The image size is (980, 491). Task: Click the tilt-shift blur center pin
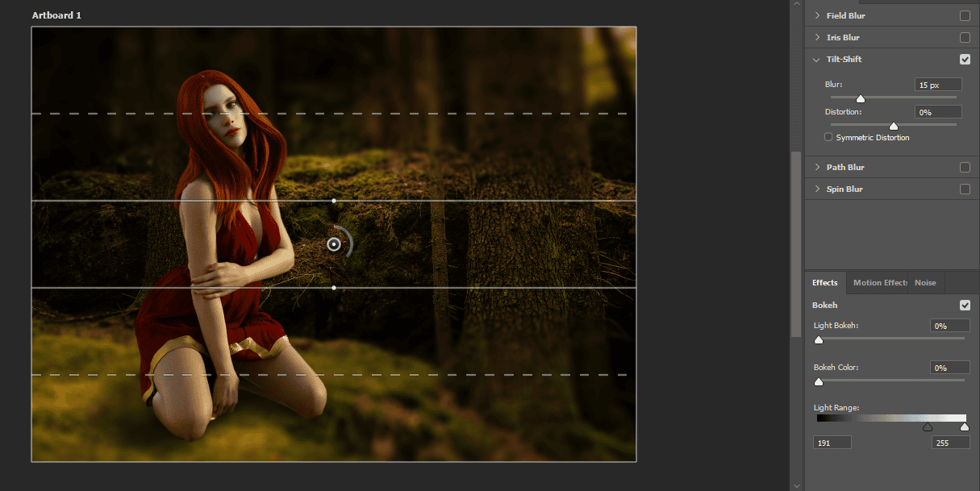[334, 243]
